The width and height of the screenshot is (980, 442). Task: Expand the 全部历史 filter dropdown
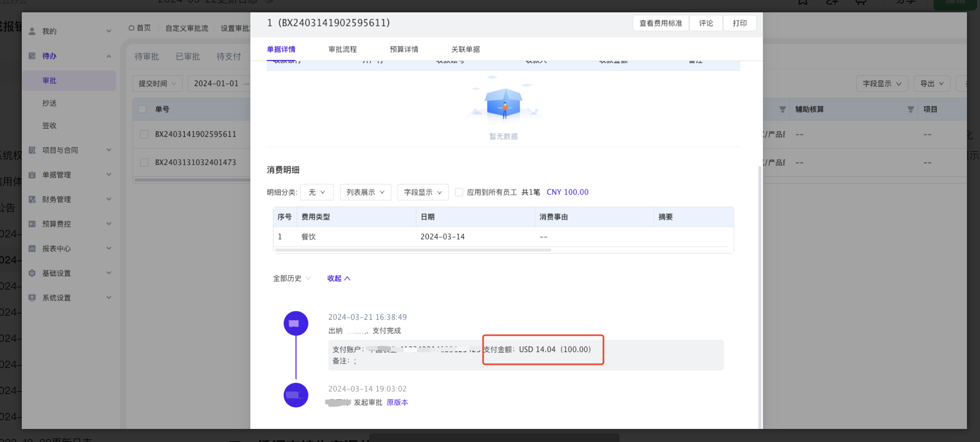292,278
